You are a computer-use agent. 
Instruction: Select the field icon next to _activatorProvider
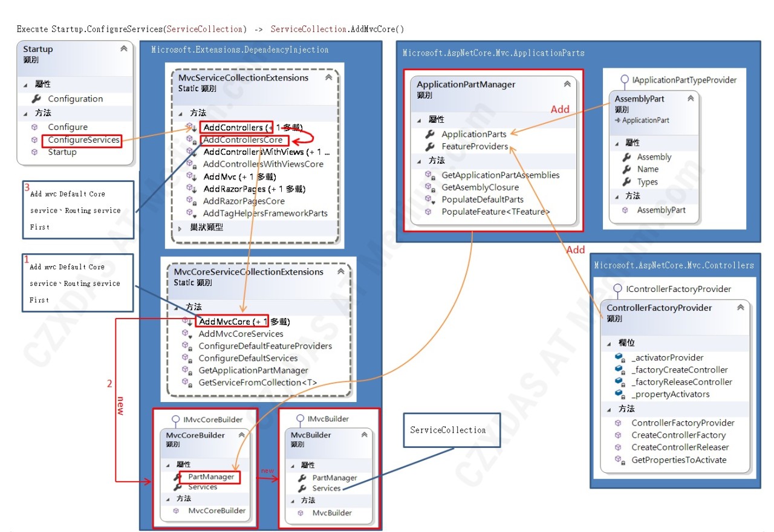619,357
